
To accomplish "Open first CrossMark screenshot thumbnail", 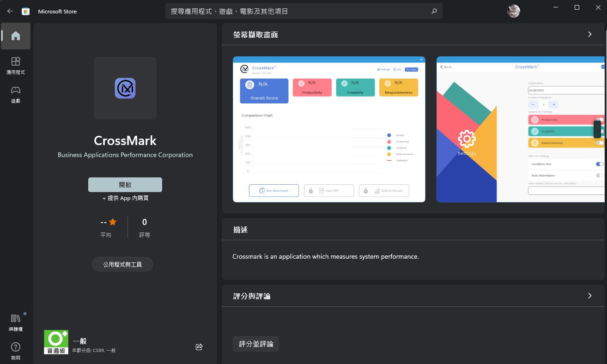I will click(329, 129).
